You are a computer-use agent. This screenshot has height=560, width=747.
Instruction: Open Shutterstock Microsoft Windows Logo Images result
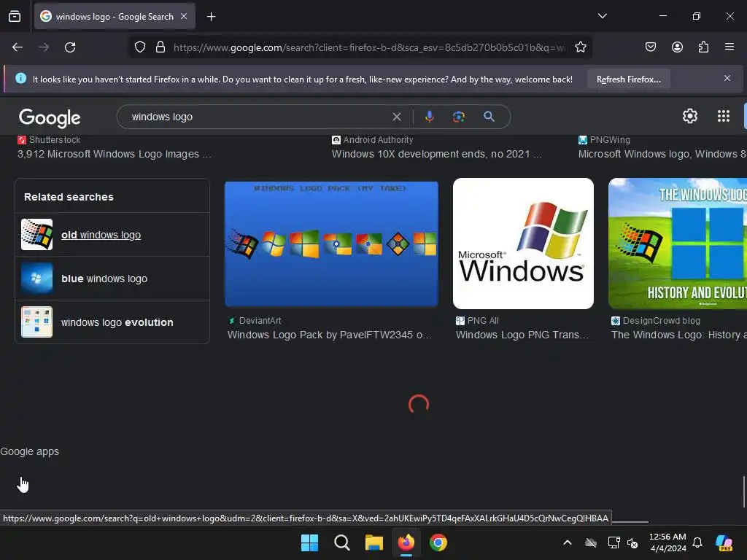[115, 154]
